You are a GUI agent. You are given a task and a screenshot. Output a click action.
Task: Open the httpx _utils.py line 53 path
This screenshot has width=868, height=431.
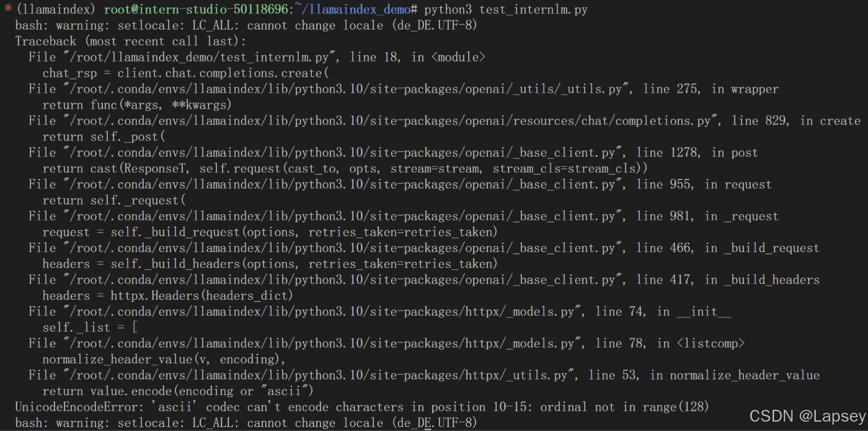(x=318, y=375)
